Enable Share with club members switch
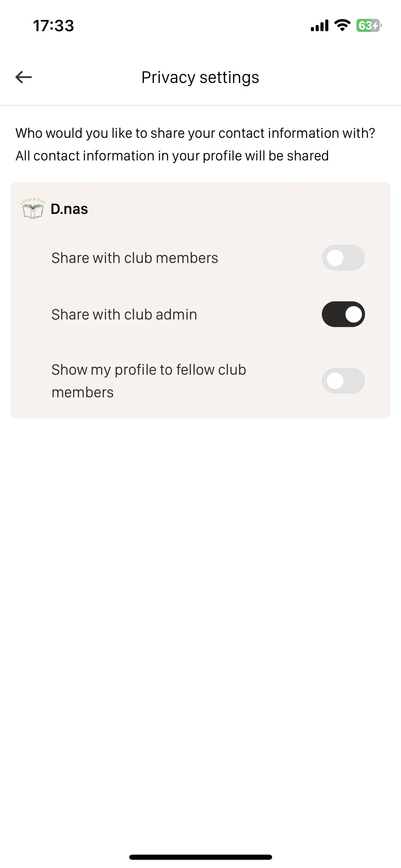The width and height of the screenshot is (401, 868). pos(343,258)
